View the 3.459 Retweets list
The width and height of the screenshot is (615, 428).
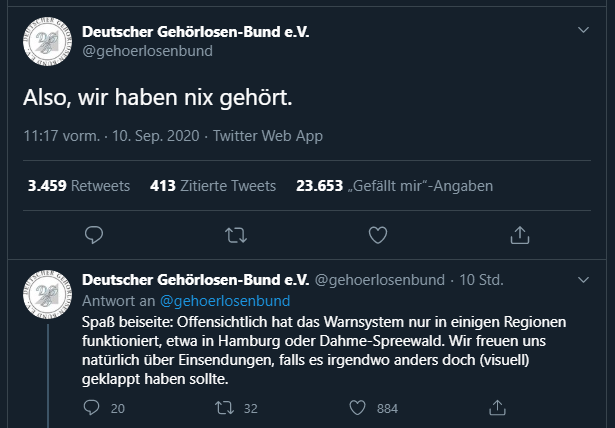click(80, 186)
